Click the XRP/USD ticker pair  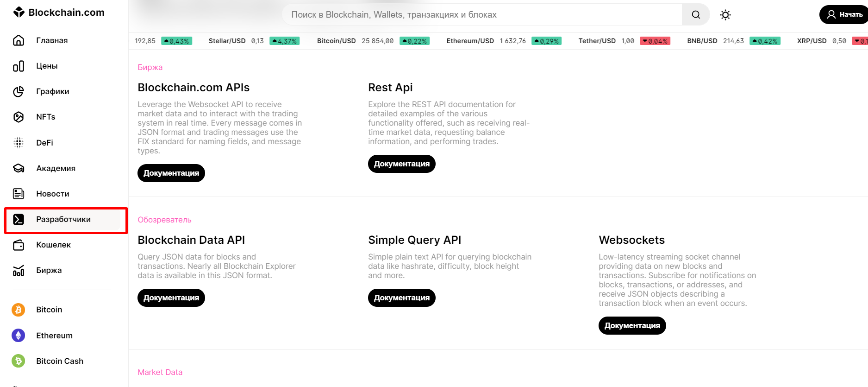click(x=812, y=41)
